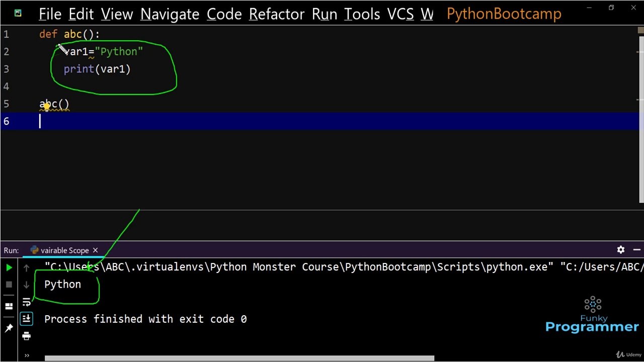Click line number 3 in the gutter
Image resolution: width=644 pixels, height=362 pixels.
coord(6,69)
